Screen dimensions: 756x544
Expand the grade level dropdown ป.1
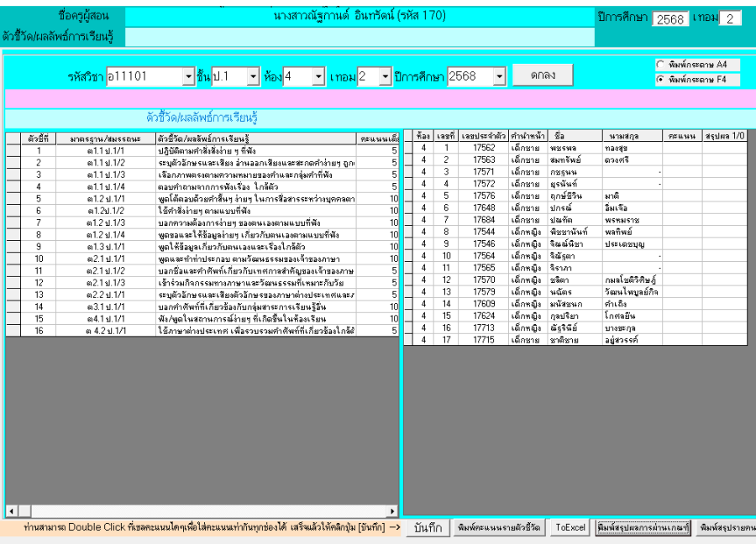point(253,76)
